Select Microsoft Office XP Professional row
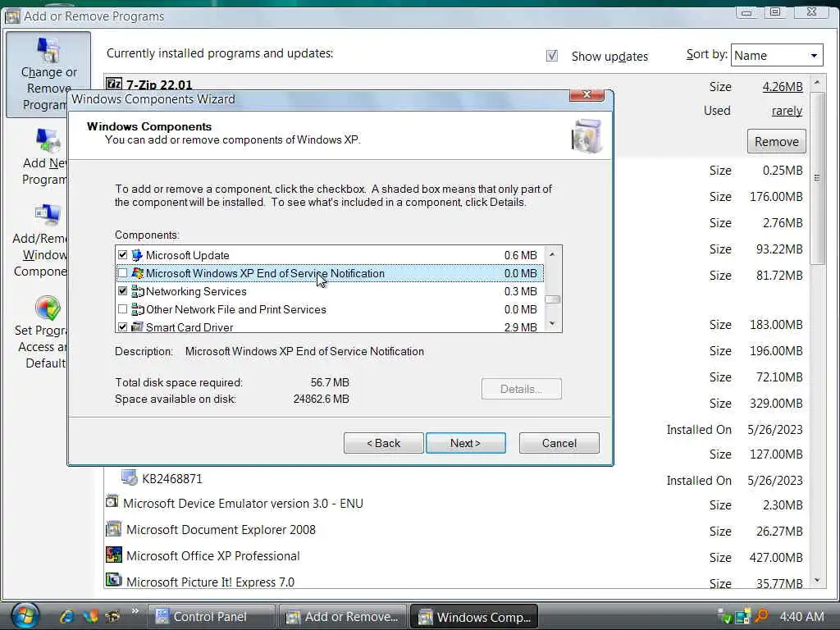840x630 pixels. pyautogui.click(x=455, y=556)
